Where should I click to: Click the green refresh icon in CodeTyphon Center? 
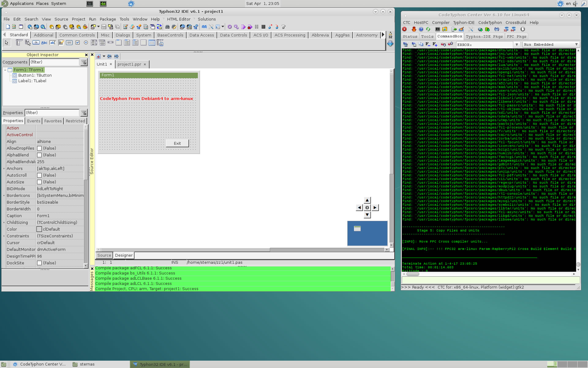tap(428, 29)
